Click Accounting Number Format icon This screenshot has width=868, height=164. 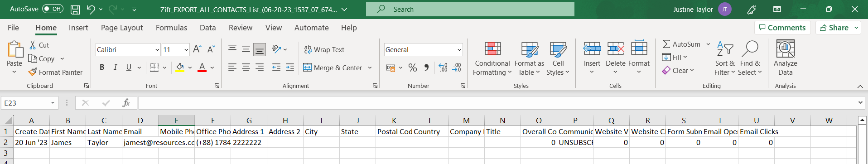pyautogui.click(x=391, y=68)
